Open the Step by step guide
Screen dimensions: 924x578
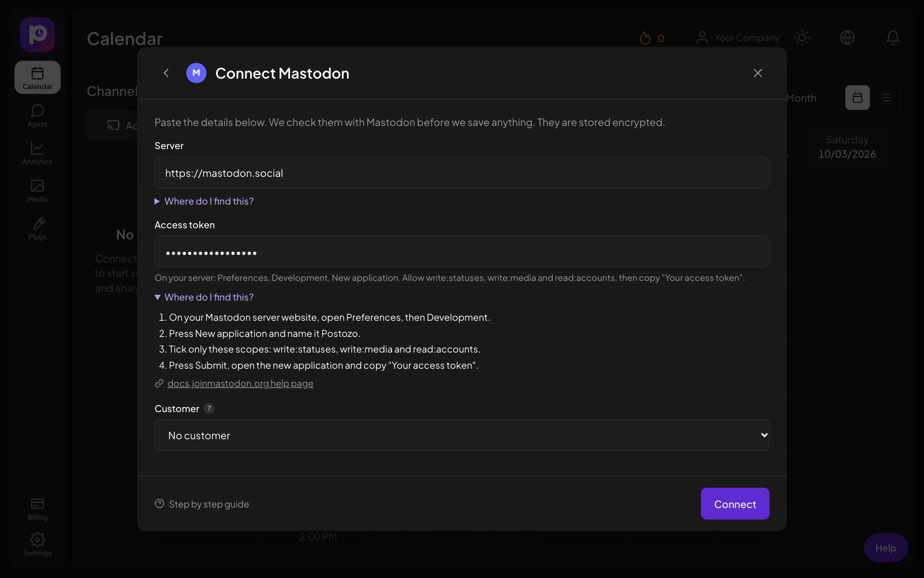tap(202, 504)
